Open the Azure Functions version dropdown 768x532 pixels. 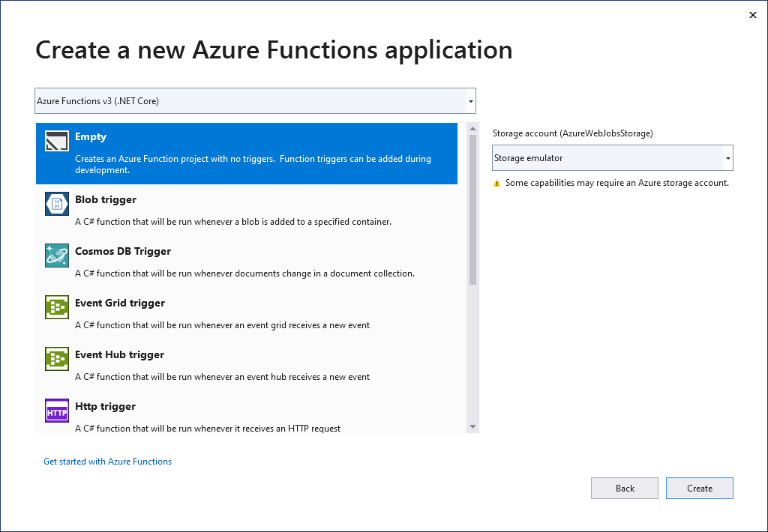470,101
